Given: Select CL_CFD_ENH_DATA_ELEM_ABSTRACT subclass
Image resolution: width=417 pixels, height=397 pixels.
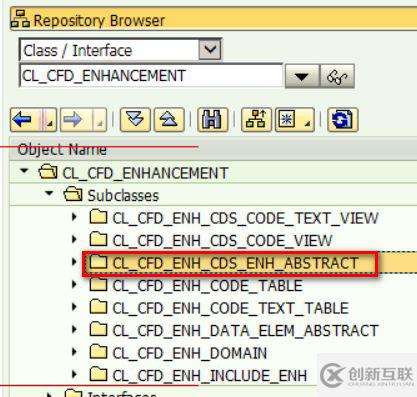Looking at the screenshot, I should pyautogui.click(x=245, y=331).
